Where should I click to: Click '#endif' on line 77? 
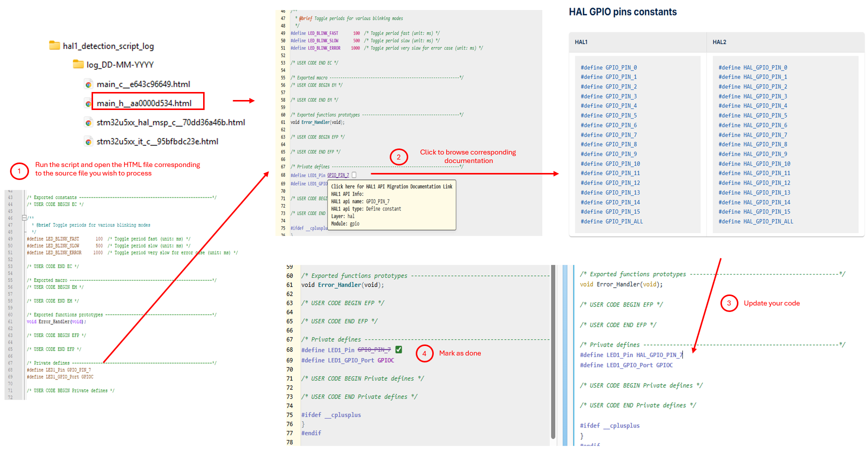[311, 433]
